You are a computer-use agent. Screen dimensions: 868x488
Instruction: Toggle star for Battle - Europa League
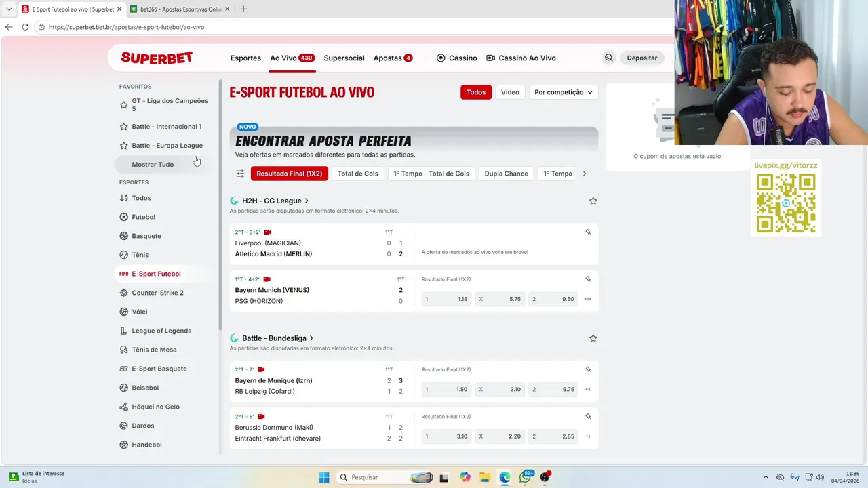click(123, 146)
